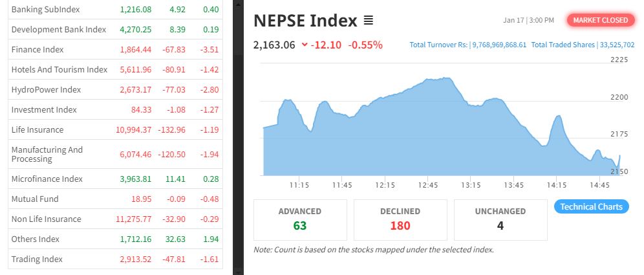Open the Investment Index entry
Viewport: 644px width, 275px height.
44,110
